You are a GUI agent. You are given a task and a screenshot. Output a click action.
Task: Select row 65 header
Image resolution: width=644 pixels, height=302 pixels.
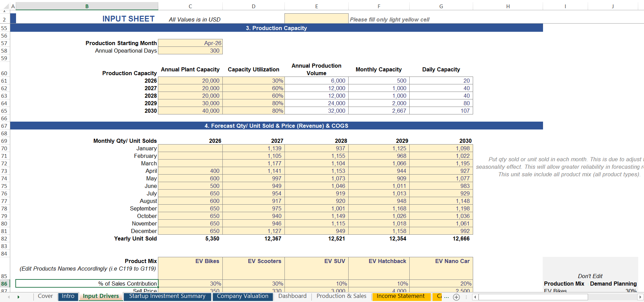pos(4,111)
